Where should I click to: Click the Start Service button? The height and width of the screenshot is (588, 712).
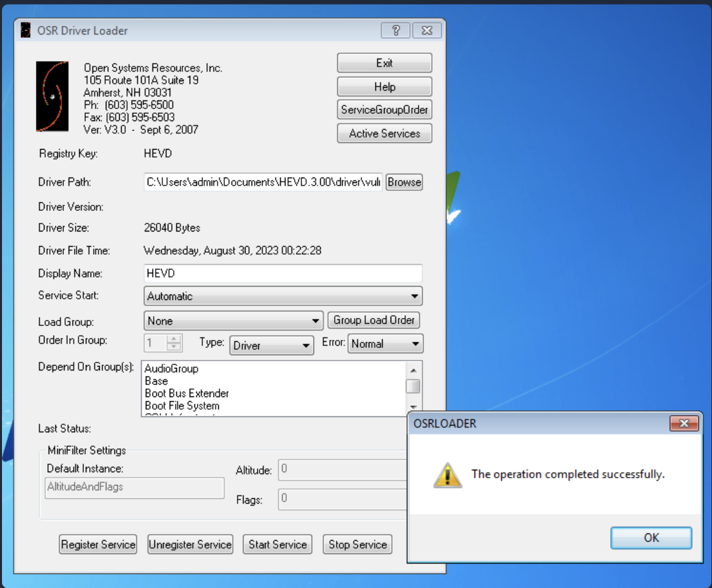click(x=277, y=544)
